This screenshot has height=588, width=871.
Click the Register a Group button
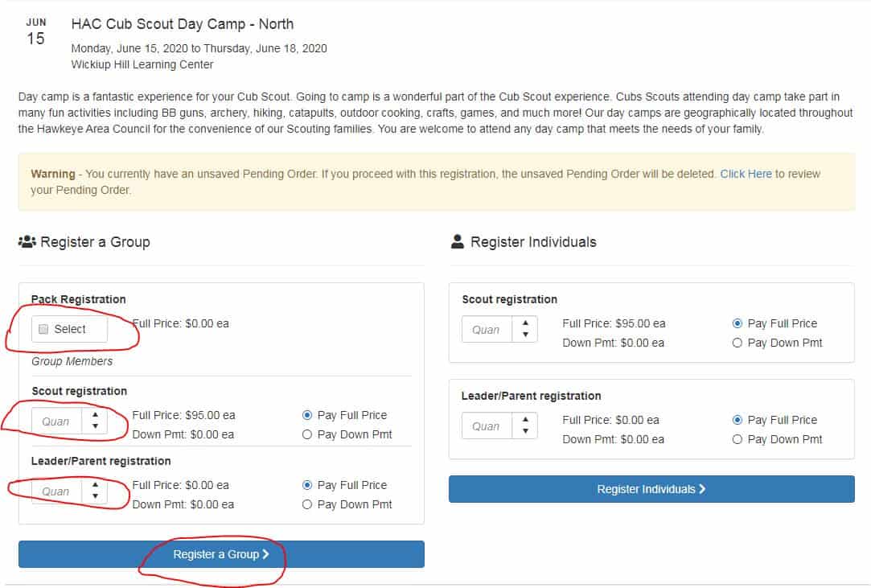click(x=221, y=554)
